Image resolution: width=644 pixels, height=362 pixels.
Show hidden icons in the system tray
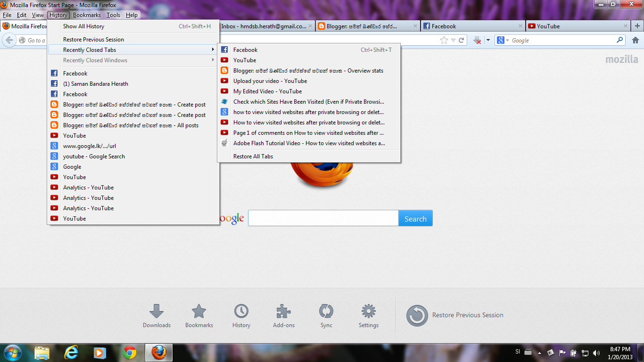coord(539,353)
